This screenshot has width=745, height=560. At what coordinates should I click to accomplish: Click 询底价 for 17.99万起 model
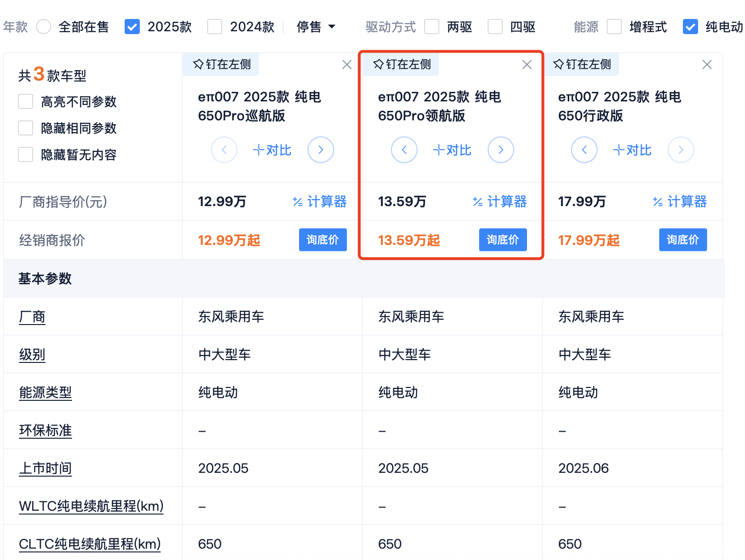(683, 240)
